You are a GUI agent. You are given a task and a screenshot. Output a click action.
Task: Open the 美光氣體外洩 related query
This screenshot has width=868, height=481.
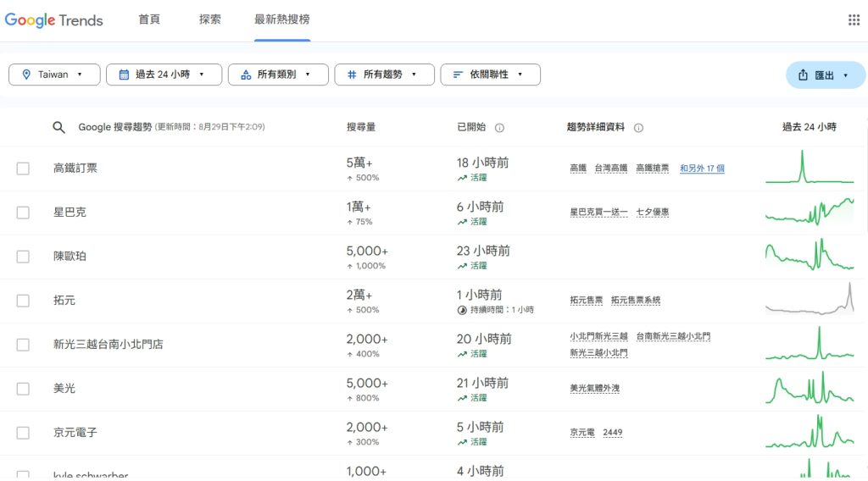pyautogui.click(x=594, y=389)
